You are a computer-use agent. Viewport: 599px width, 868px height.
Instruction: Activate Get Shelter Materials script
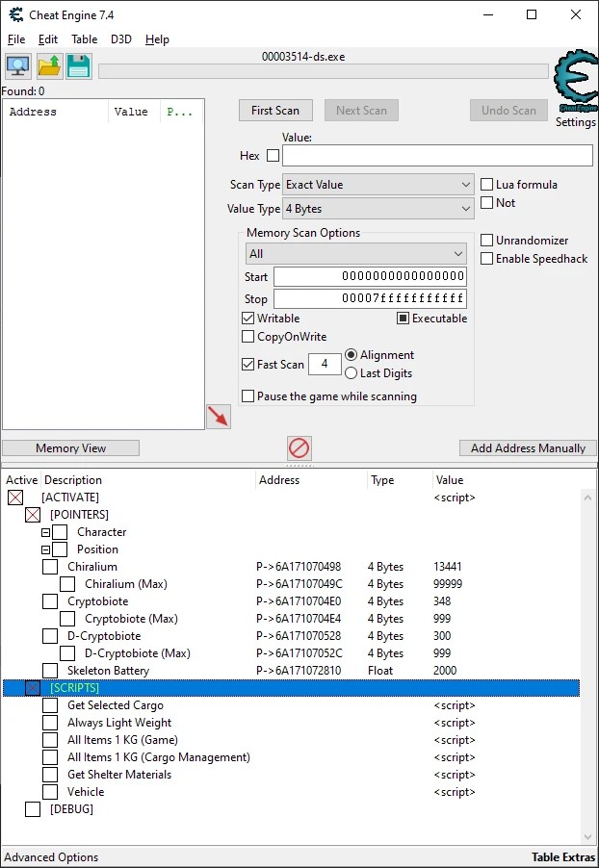click(x=50, y=775)
